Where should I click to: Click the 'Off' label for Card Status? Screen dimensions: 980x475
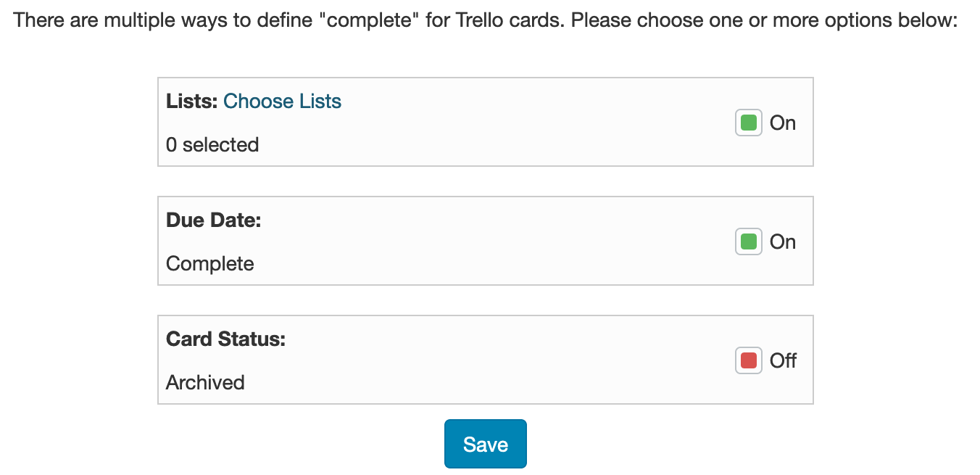(x=784, y=360)
